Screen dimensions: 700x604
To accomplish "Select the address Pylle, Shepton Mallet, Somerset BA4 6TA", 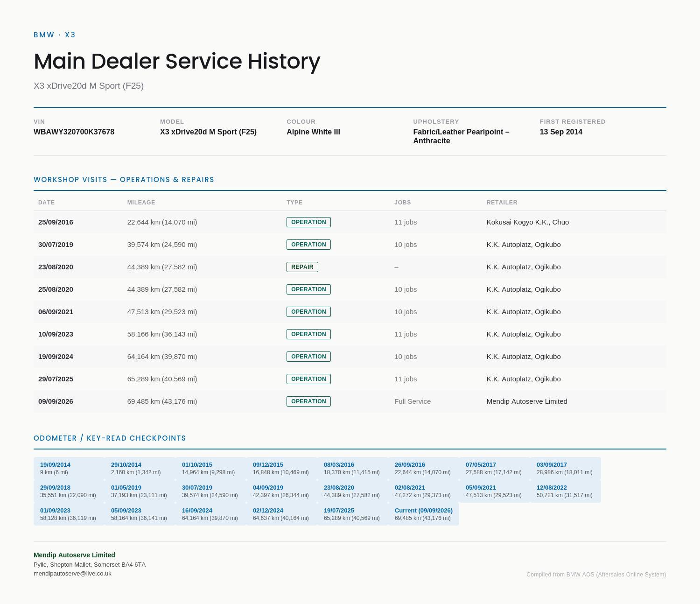I will tap(90, 565).
